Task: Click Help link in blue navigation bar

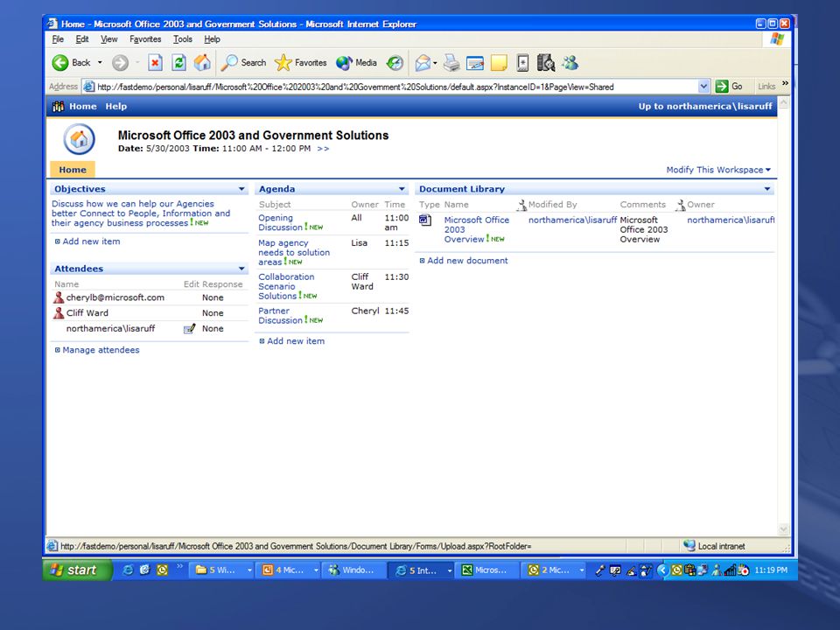Action: point(116,106)
